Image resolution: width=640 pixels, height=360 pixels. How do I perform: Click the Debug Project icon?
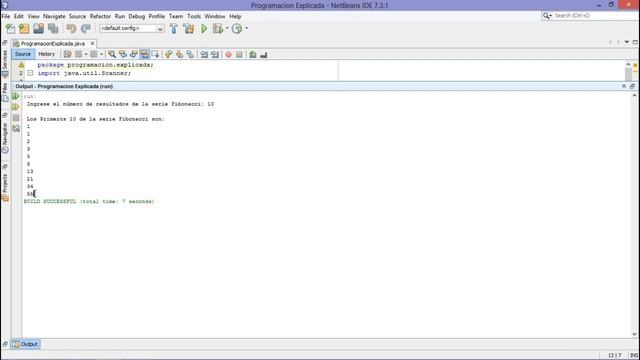tap(218, 29)
